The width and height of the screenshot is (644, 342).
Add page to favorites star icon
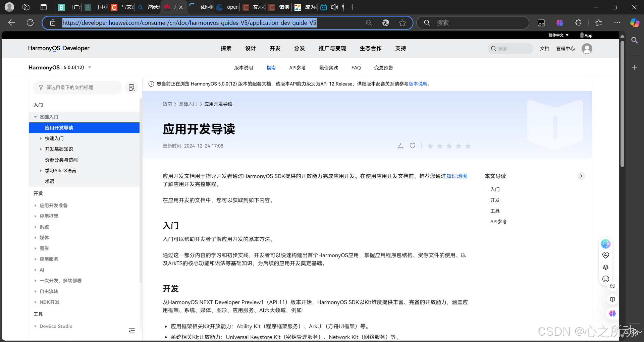[402, 23]
